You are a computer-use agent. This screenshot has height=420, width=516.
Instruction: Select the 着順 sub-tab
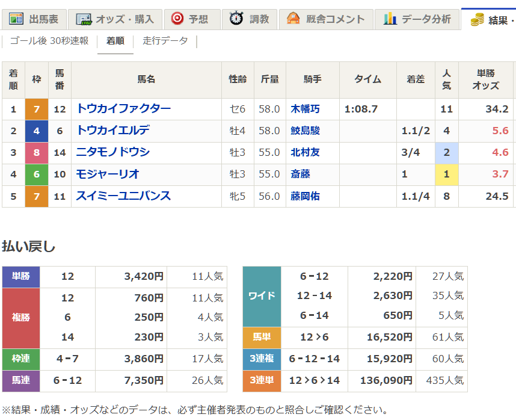point(115,41)
